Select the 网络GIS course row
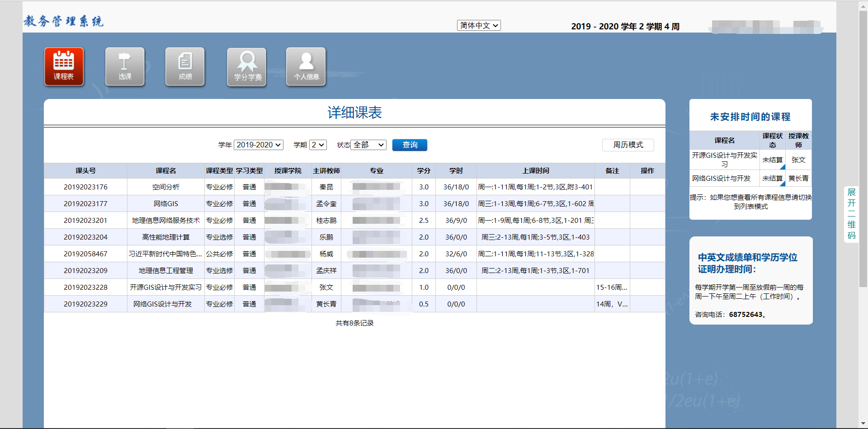The width and height of the screenshot is (868, 429). [x=165, y=203]
